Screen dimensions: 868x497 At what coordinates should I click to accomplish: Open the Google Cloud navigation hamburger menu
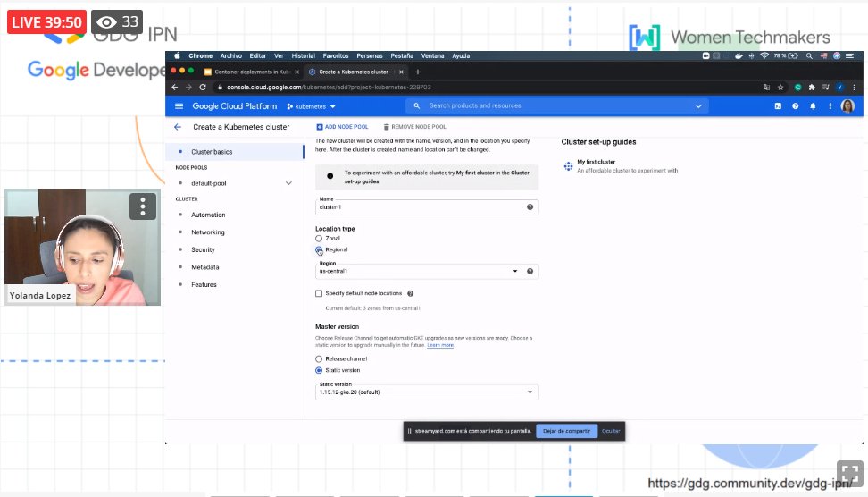coord(179,105)
